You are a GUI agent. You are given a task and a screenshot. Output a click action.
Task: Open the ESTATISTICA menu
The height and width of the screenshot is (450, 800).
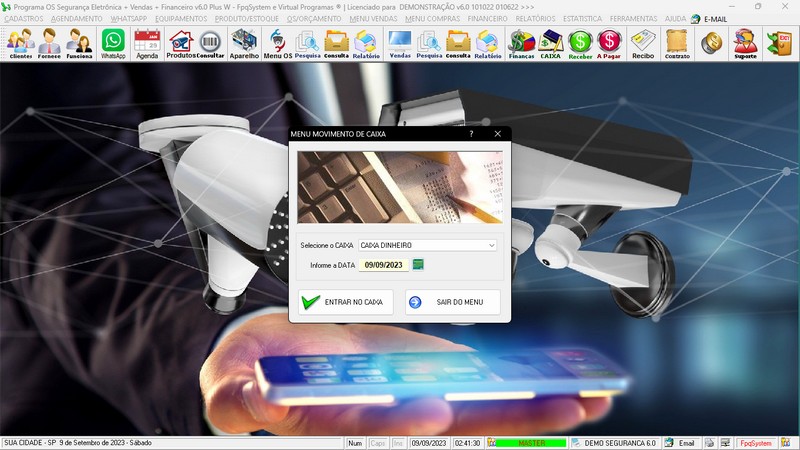pyautogui.click(x=582, y=19)
